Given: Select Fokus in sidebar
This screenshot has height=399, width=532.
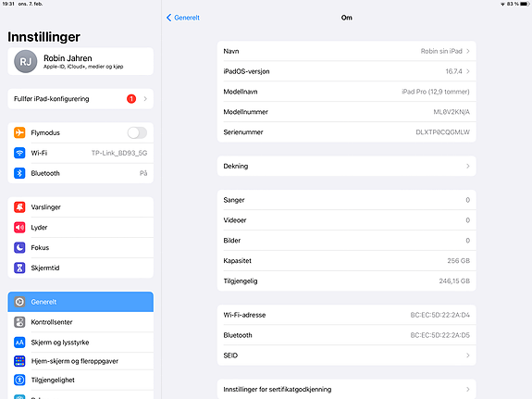Looking at the screenshot, I should (80, 247).
